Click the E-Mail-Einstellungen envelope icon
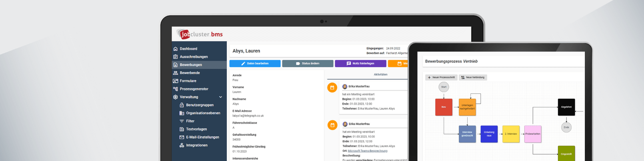 click(182, 137)
